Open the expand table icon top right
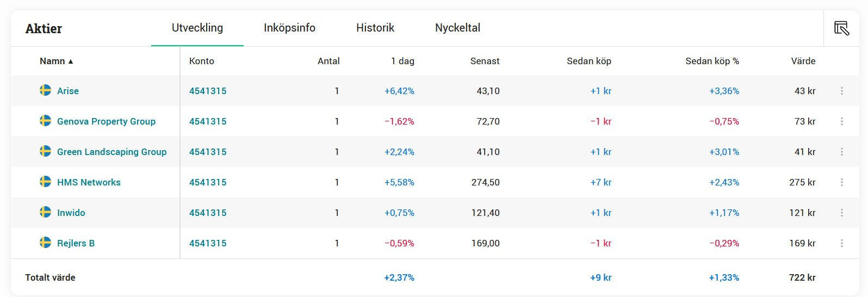 tap(841, 28)
